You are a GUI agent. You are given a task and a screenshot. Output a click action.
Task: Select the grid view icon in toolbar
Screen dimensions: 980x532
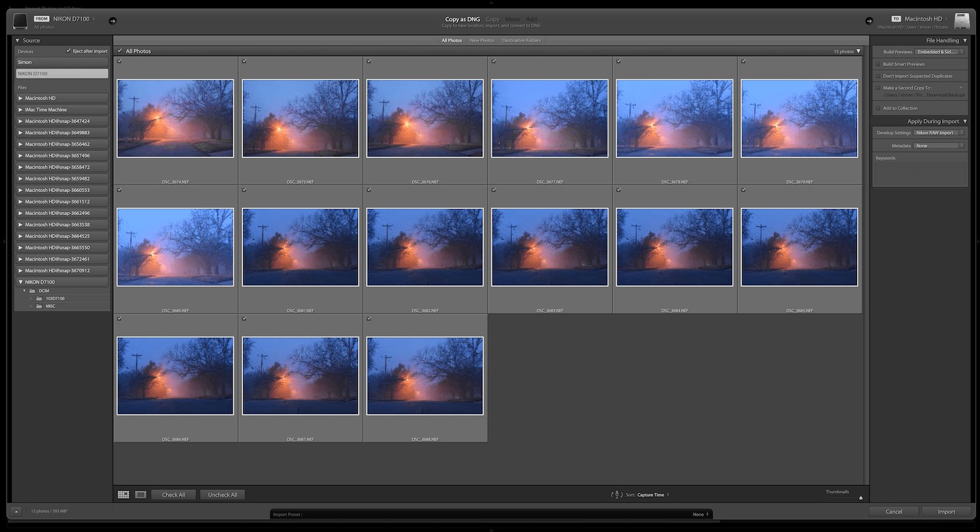coord(123,495)
